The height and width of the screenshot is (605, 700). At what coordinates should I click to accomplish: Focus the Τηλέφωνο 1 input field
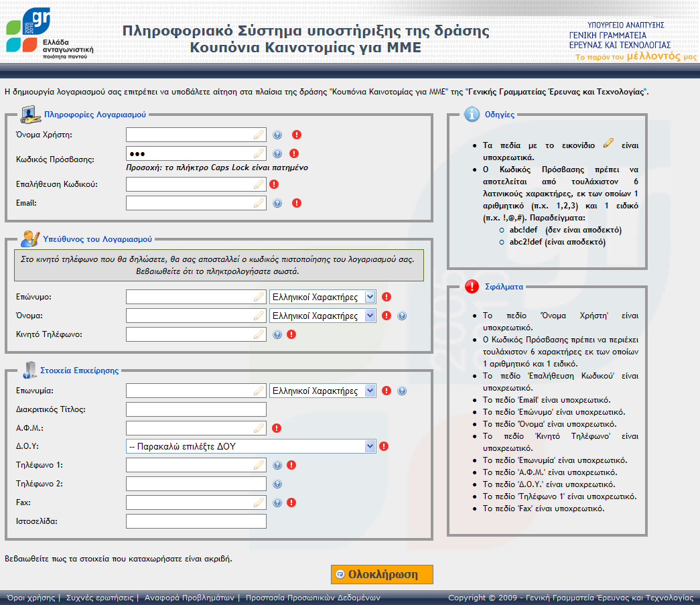click(196, 465)
